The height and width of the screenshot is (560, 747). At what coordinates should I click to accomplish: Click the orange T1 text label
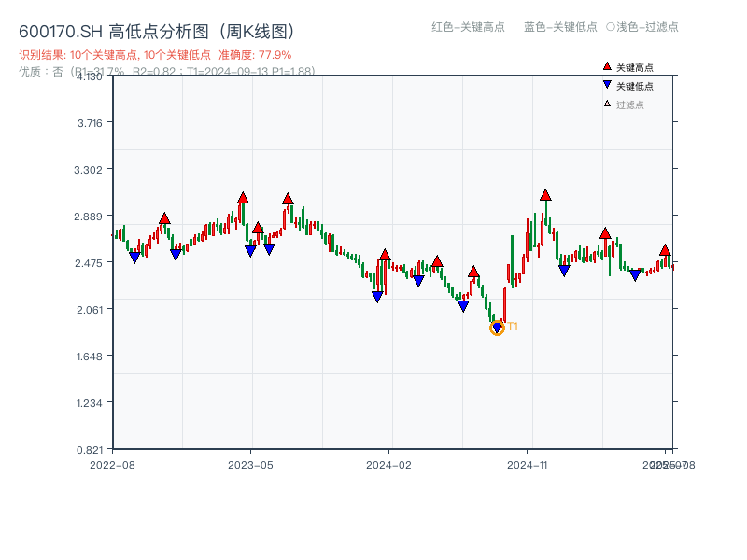513,327
